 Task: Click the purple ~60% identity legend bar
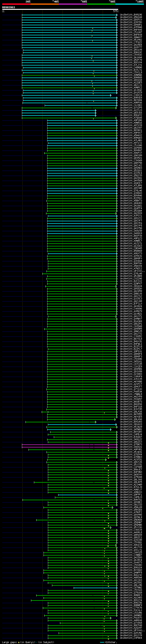click(x=73, y=4)
